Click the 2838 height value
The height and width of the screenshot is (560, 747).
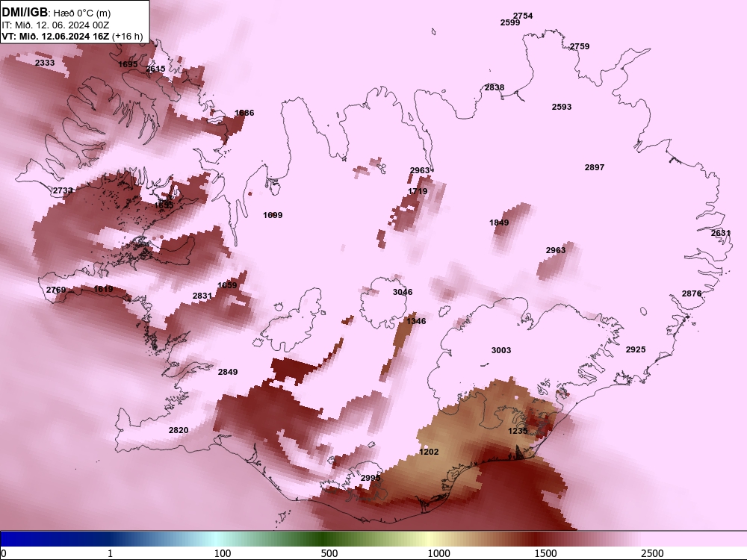pyautogui.click(x=495, y=87)
